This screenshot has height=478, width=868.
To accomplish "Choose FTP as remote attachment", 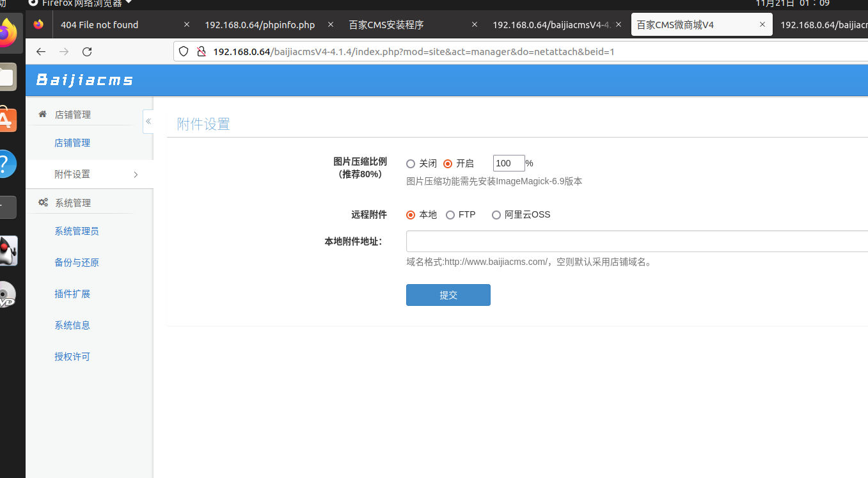I will [450, 215].
